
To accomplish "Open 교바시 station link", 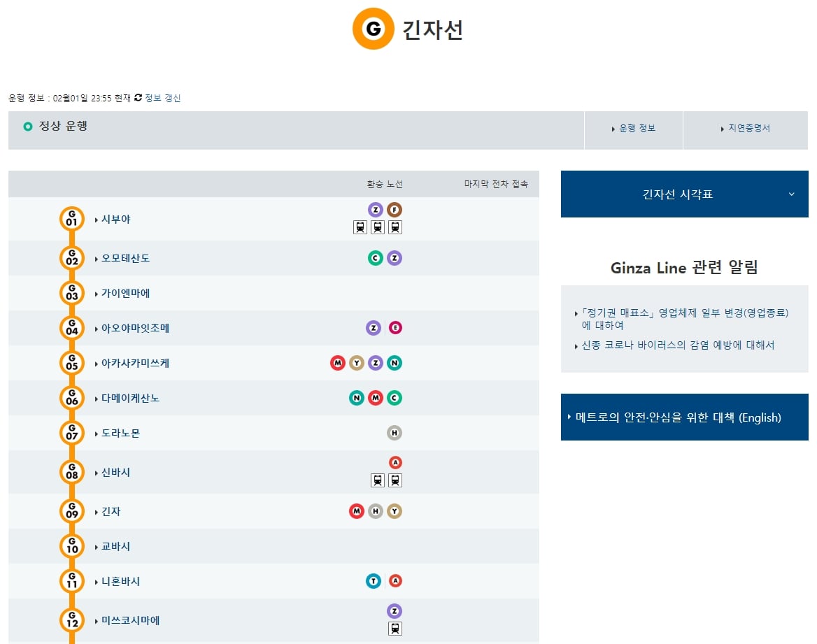I will pyautogui.click(x=115, y=547).
